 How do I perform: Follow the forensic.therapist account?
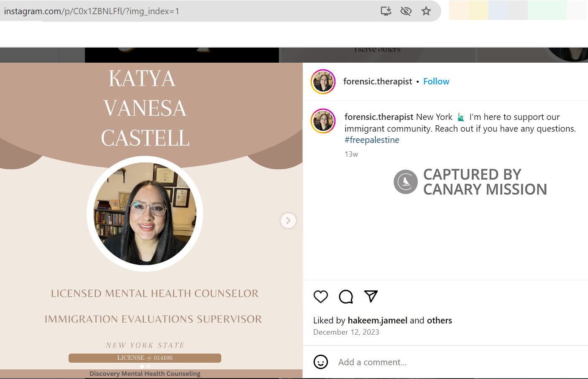coord(436,81)
